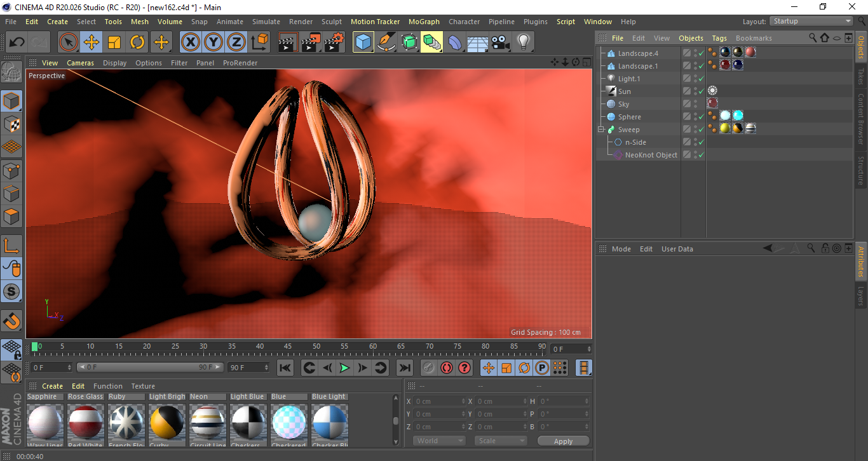Activate the Rotate tool in top toolbar
The image size is (868, 461).
[x=137, y=43]
